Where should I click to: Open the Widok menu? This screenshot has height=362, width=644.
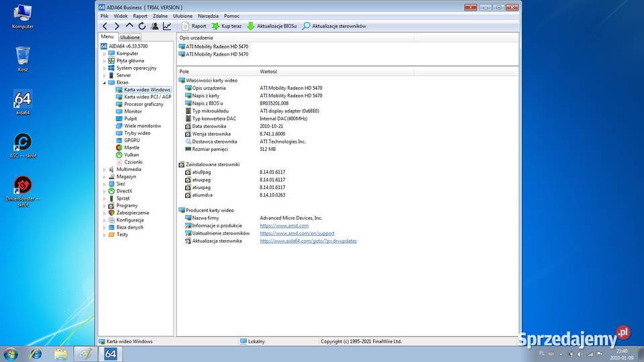120,16
